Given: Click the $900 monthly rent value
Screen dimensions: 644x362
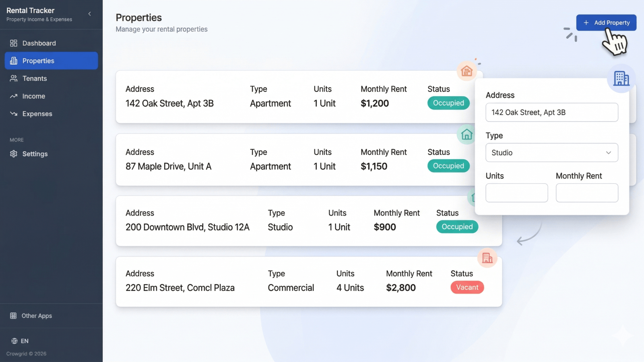Looking at the screenshot, I should point(385,227).
